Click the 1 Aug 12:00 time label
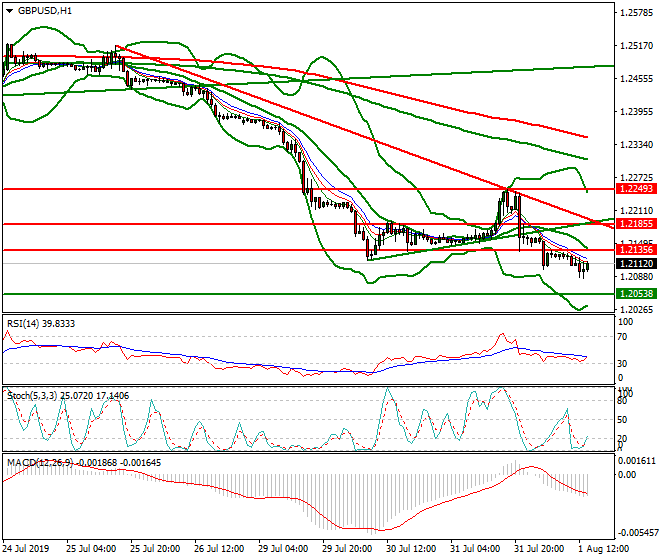The image size is (660, 560). (x=603, y=549)
